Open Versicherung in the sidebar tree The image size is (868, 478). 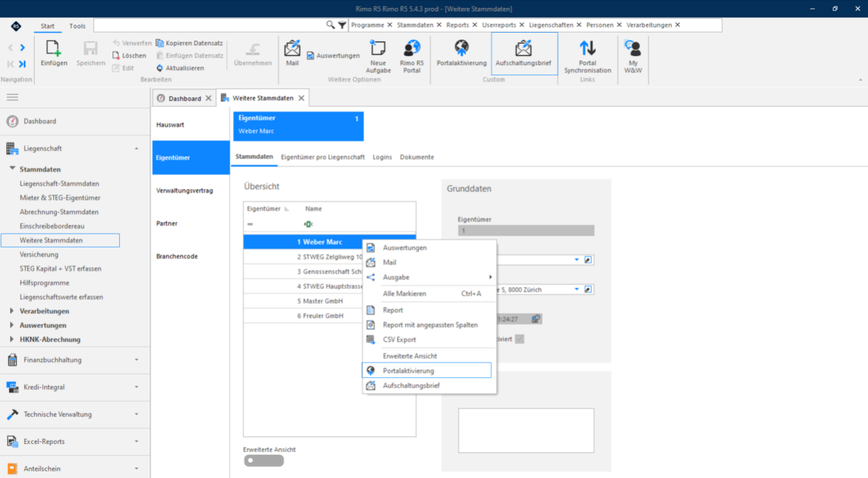point(39,254)
